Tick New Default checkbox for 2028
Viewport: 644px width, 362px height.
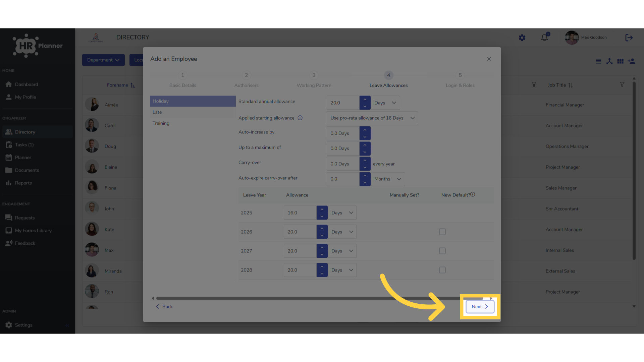point(442,270)
